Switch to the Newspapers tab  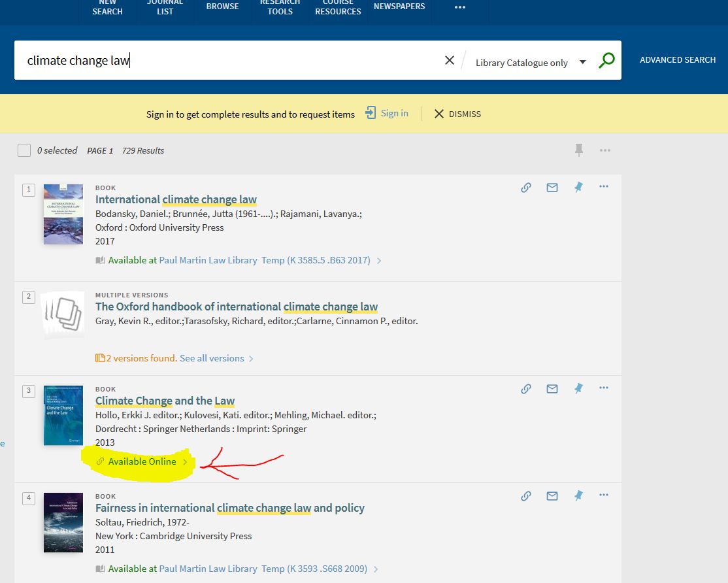[399, 6]
